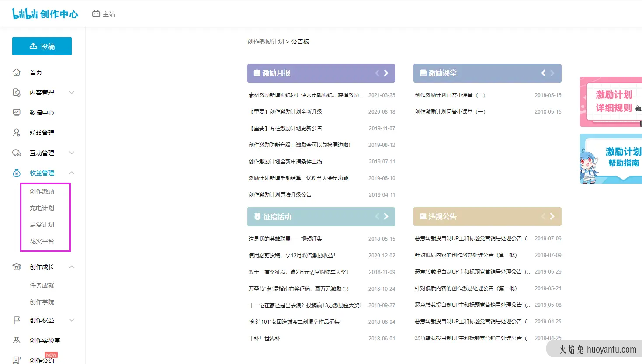The height and width of the screenshot is (364, 642).
Task: Open 充电计划 submenu item
Action: point(42,208)
